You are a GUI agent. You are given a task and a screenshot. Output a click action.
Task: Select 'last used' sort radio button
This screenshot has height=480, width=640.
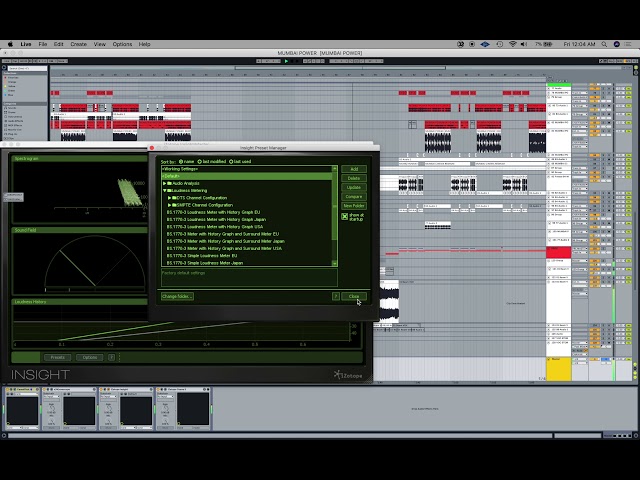pos(231,162)
